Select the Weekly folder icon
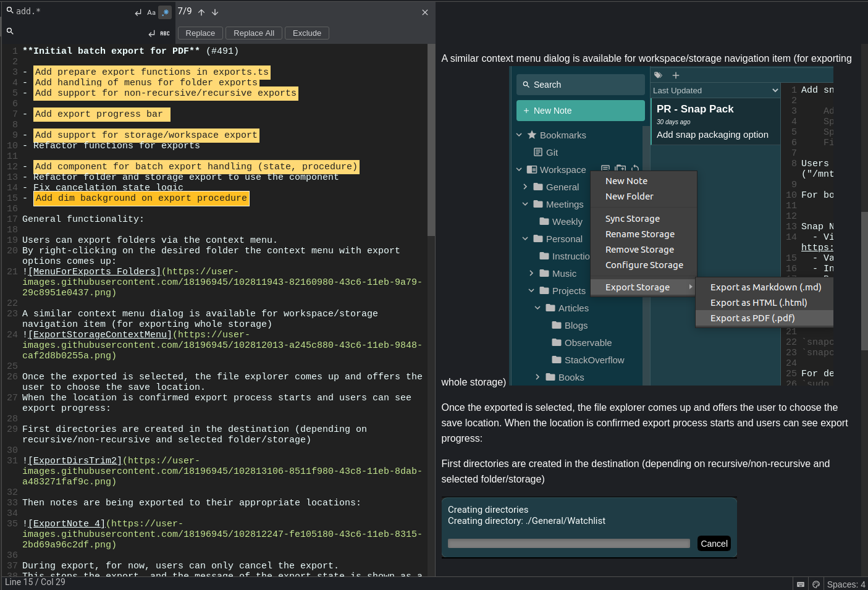Screen dimensions: 868x590 click(544, 221)
